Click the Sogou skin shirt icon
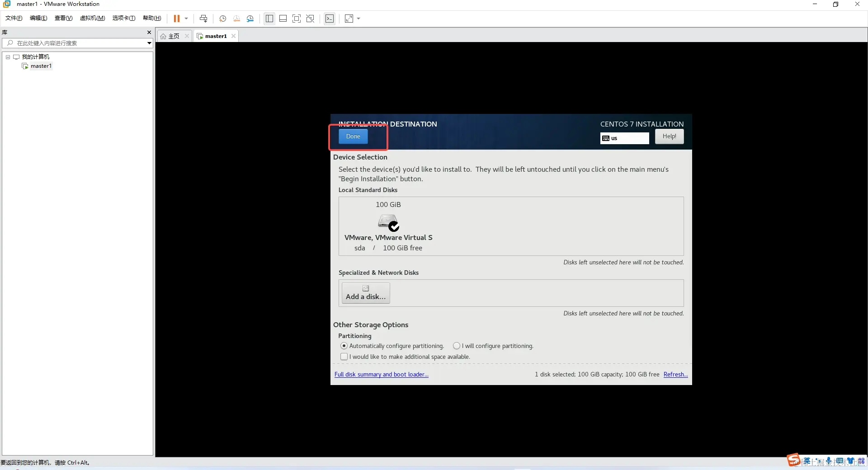Viewport: 868px width, 470px height. (850, 461)
